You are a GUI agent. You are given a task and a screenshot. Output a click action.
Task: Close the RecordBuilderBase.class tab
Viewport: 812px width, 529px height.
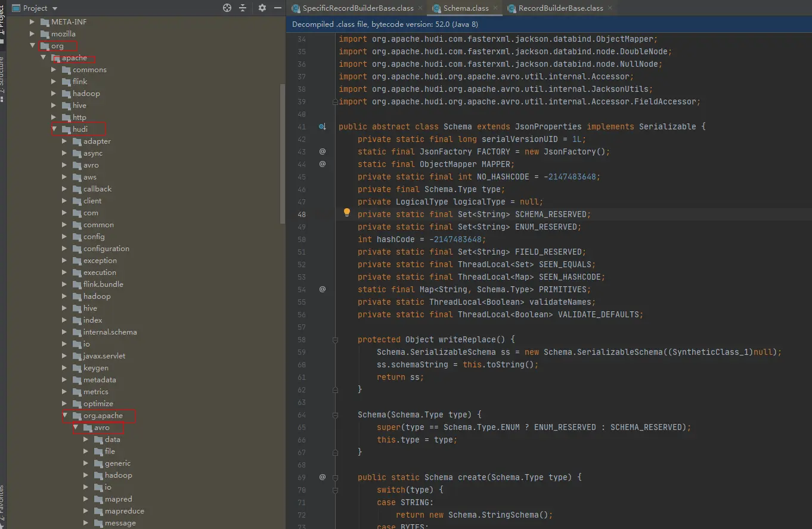point(610,8)
